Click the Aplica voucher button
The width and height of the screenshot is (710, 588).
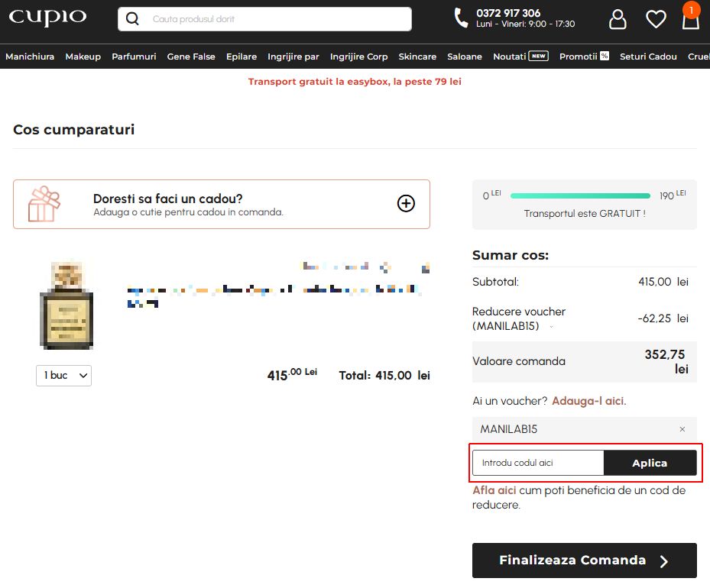650,463
